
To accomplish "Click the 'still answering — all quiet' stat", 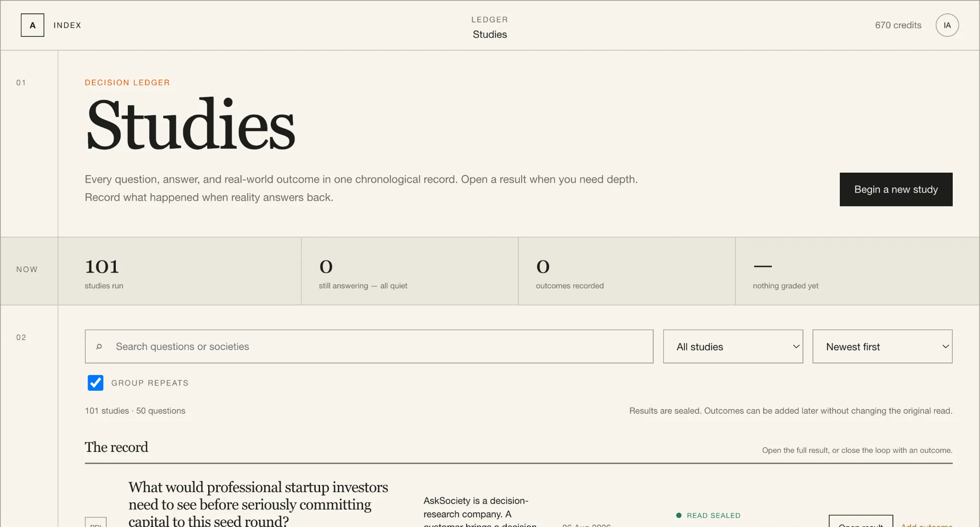I will [x=410, y=271].
